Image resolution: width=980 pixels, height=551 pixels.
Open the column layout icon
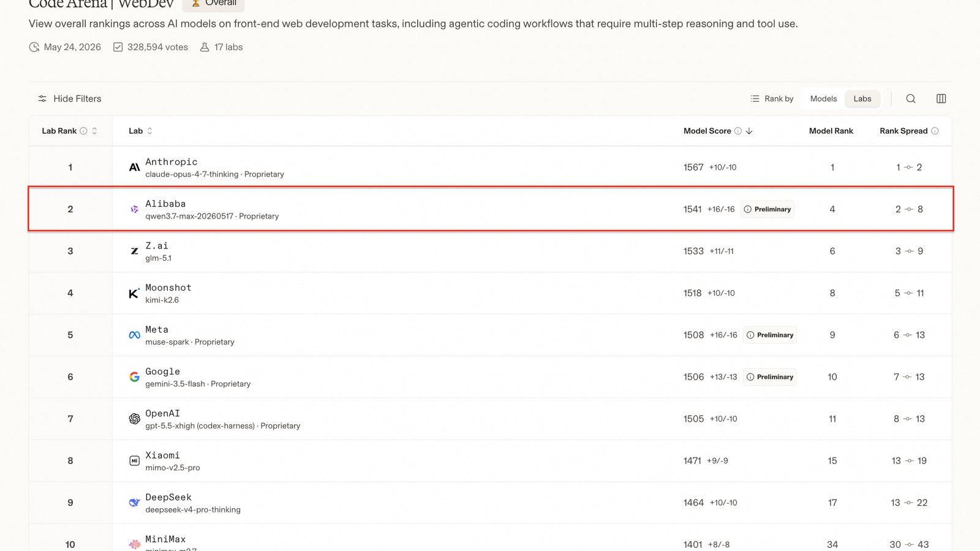point(941,99)
